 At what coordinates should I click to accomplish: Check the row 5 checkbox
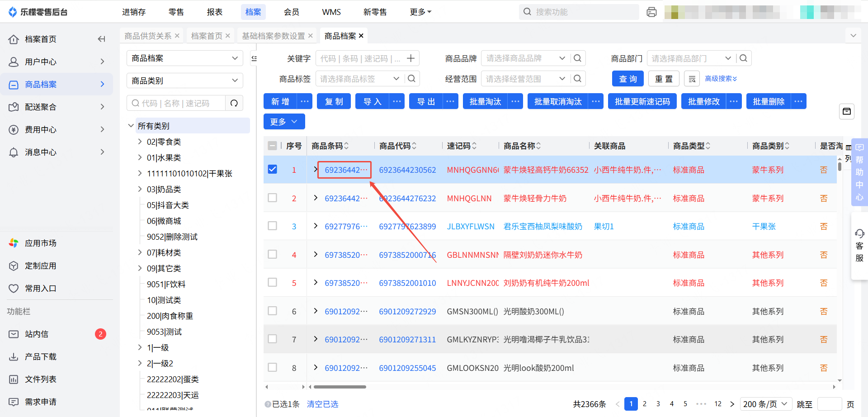(273, 282)
